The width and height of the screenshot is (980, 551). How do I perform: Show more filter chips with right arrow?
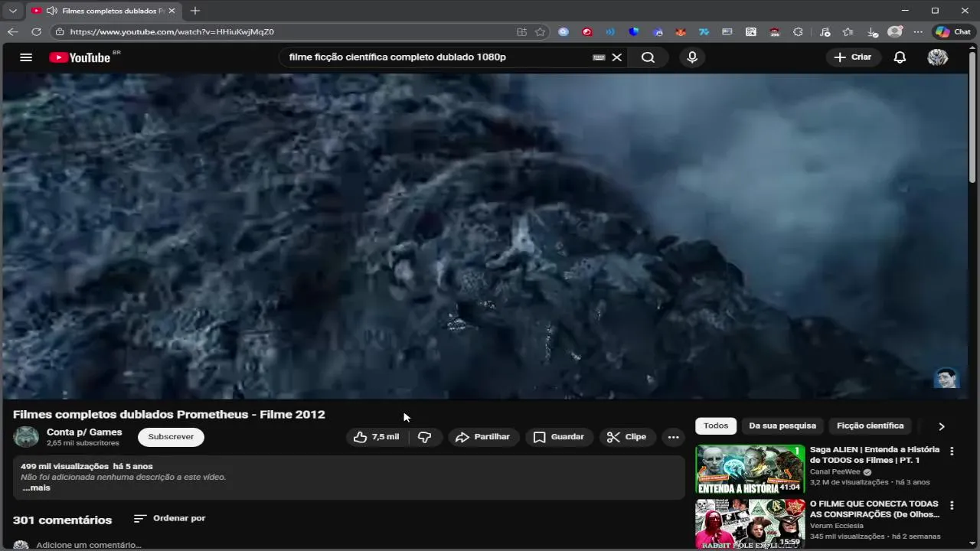pos(942,426)
